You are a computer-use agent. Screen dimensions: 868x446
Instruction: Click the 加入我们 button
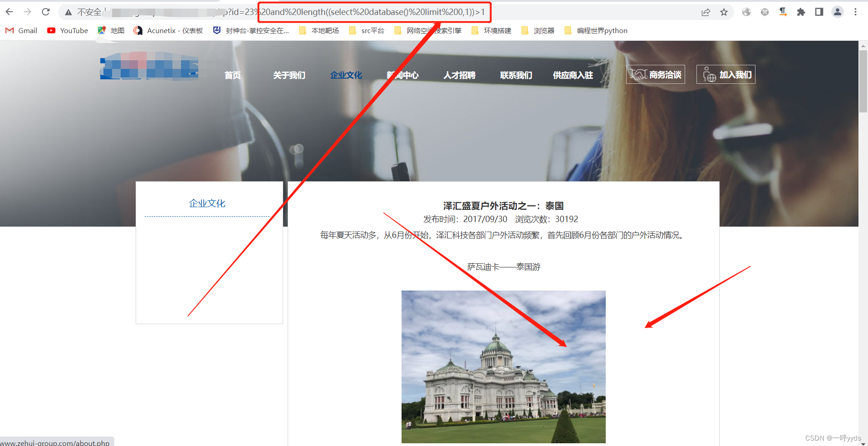pyautogui.click(x=726, y=74)
